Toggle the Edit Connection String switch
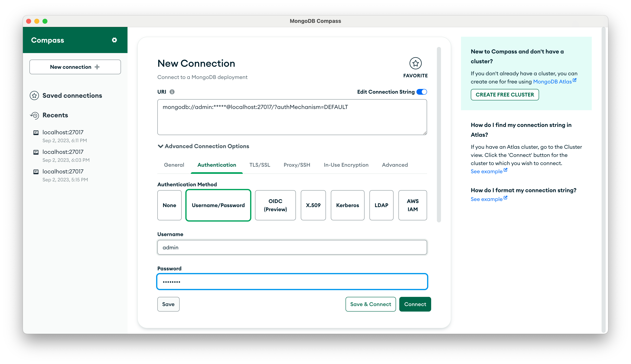The image size is (631, 364). 422,92
